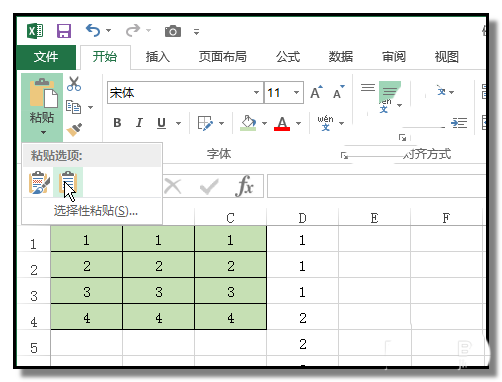Screen dimensions: 502x382
Task: Open the undo history dropdown
Action: [108, 31]
